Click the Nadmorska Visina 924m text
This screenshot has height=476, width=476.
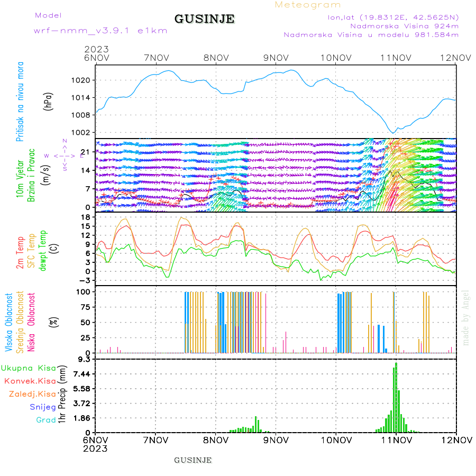click(405, 26)
